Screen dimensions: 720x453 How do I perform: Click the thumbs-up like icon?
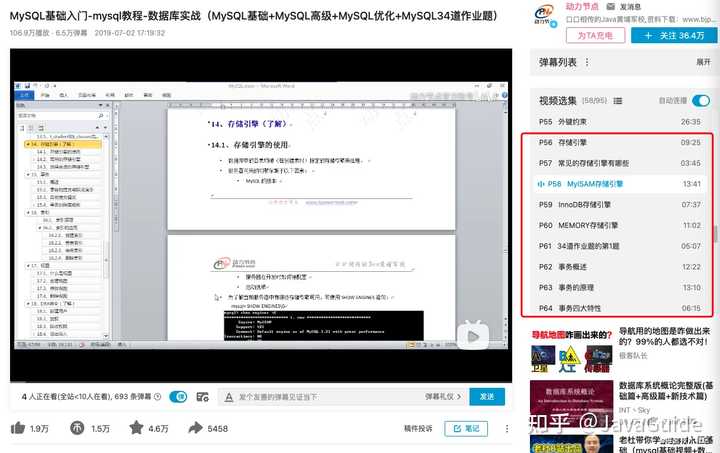coord(18,428)
